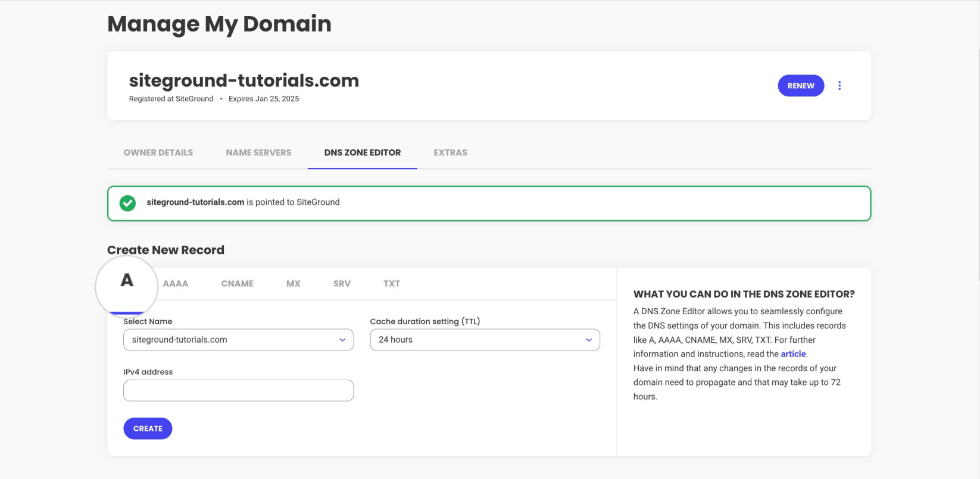Open the Select Name dropdown
The height and width of the screenshot is (479, 980).
[x=238, y=340]
